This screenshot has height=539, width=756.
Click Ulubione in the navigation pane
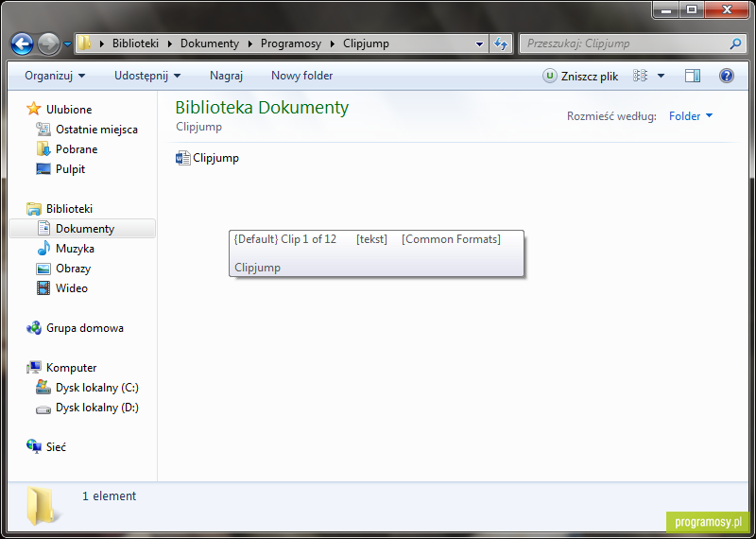tap(59, 109)
